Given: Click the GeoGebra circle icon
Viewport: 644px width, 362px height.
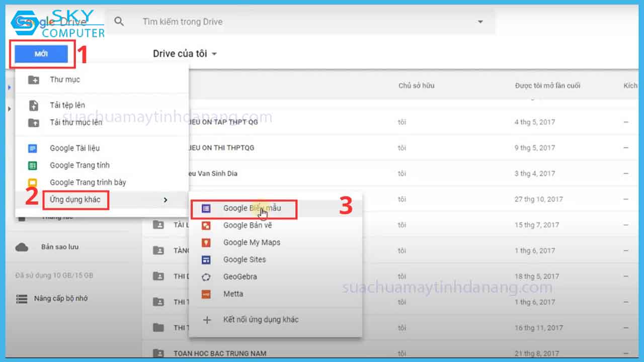Looking at the screenshot, I should point(206,277).
